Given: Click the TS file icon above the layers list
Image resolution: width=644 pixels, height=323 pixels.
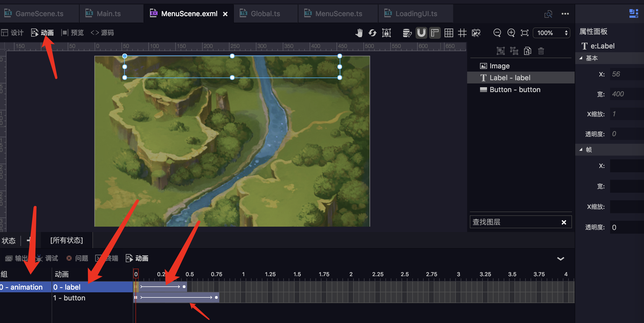Looking at the screenshot, I should pos(528,51).
